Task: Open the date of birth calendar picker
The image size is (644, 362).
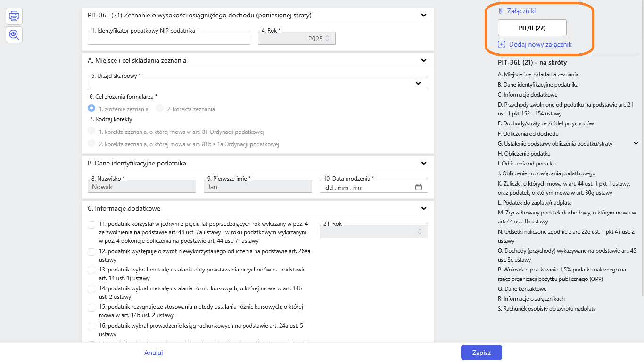Action: (x=418, y=187)
